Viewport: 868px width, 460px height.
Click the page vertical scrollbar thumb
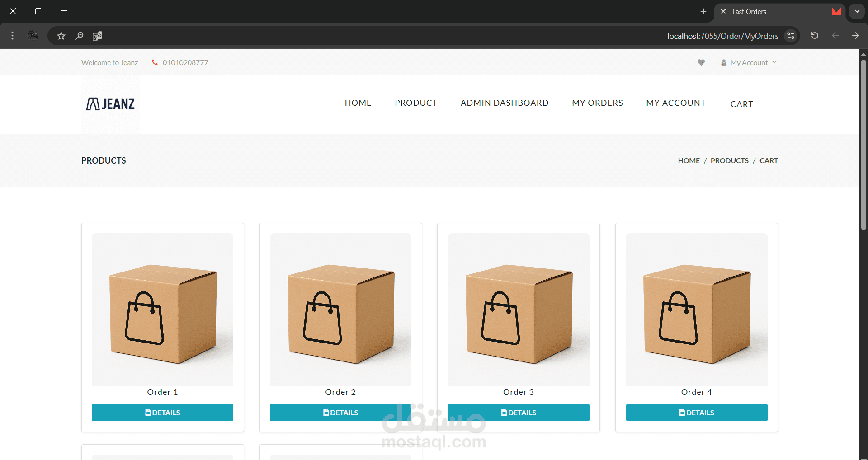pos(863,145)
